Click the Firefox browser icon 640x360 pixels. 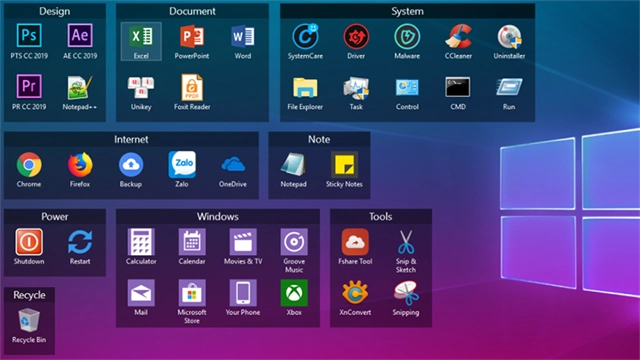[80, 164]
